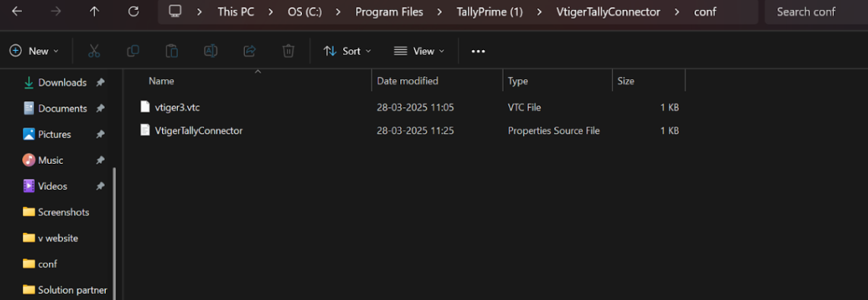This screenshot has width=868, height=300.
Task: Click the Delete trash icon
Action: click(x=288, y=51)
